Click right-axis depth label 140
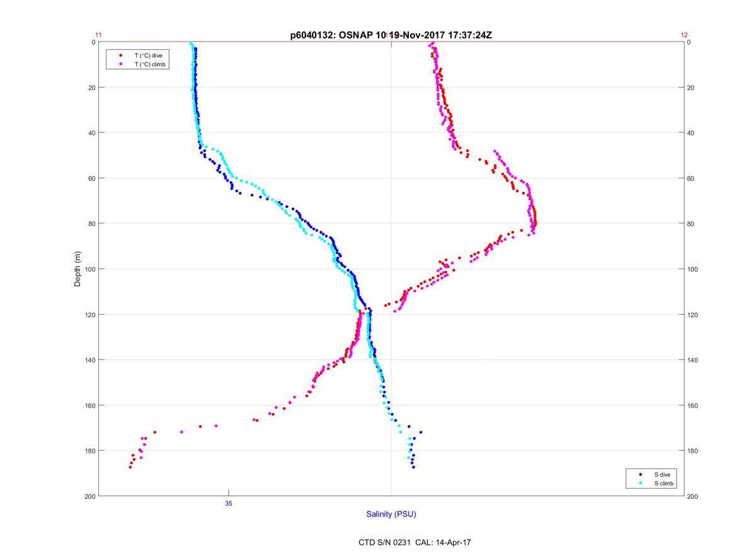Screen dimensions: 756x558 (x=693, y=360)
